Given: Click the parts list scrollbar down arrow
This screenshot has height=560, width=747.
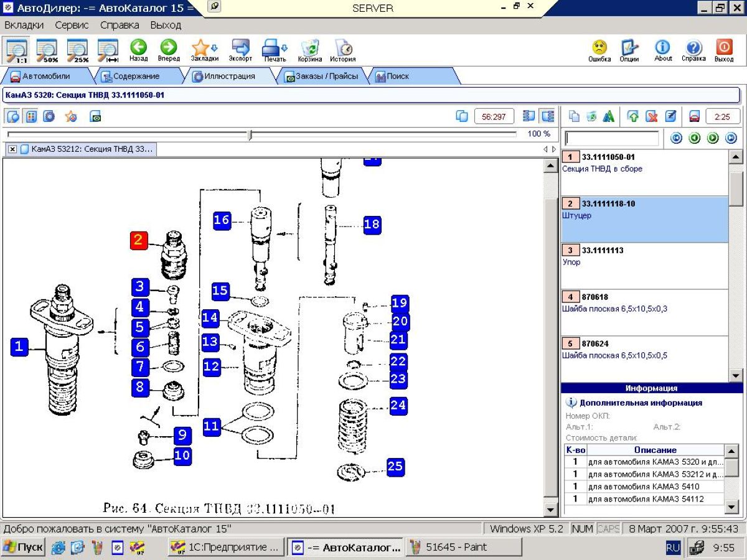Looking at the screenshot, I should pyautogui.click(x=735, y=375).
